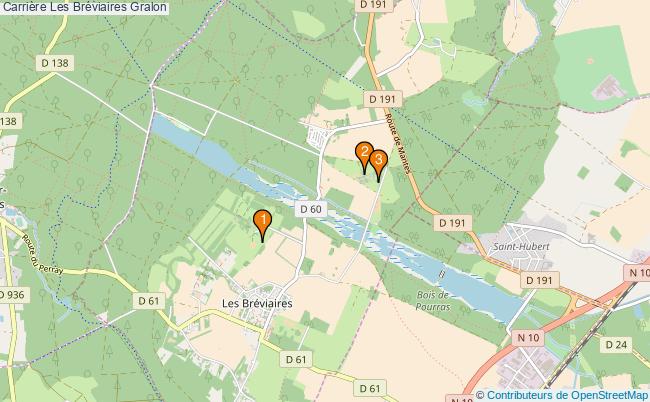Viewport: 650px width, 402px height.
Task: Click the D 61 shield at bottom edge
Action: click(x=370, y=388)
